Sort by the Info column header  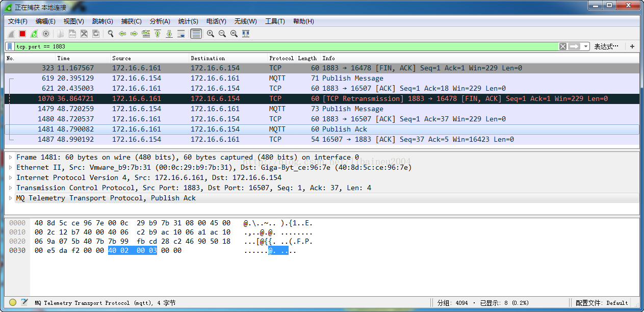click(479, 58)
